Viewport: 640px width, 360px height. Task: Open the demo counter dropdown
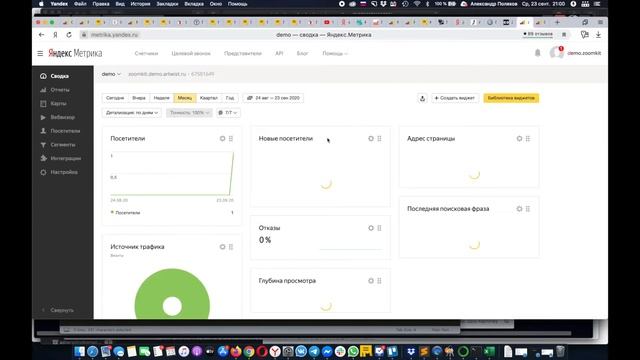point(111,74)
